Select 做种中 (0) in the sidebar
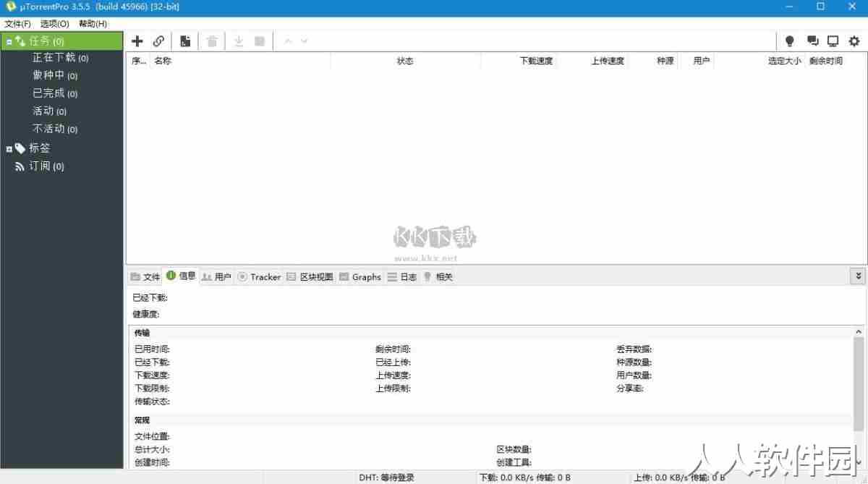This screenshot has height=484, width=868. click(55, 75)
